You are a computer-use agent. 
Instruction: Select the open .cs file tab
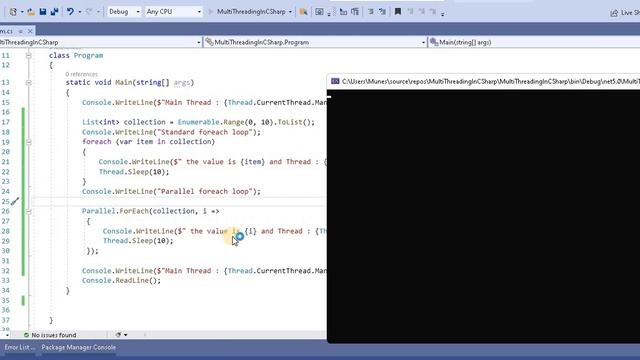point(7,31)
